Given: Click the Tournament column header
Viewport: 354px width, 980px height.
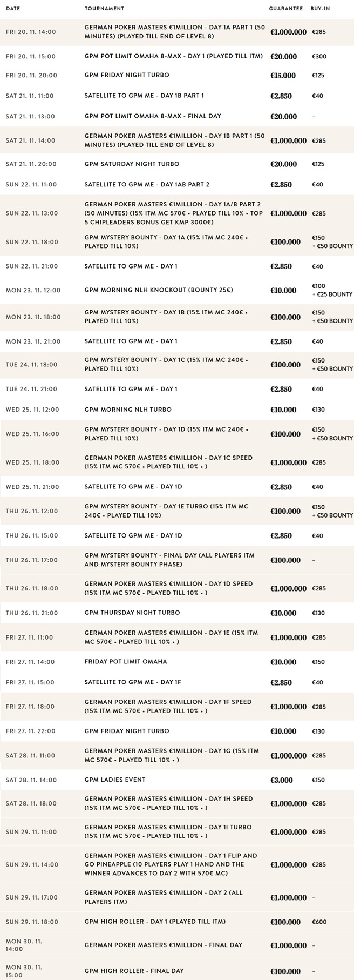Looking at the screenshot, I should tap(104, 9).
